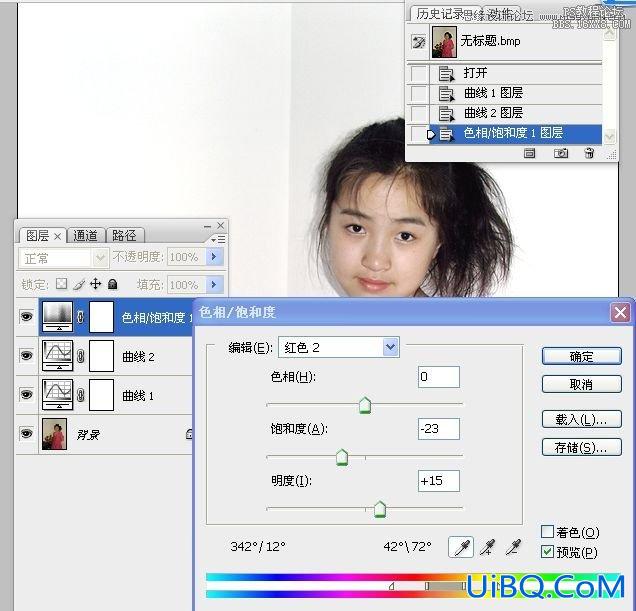Open the 填充 fill arrow popup
The image size is (636, 611).
click(214, 284)
